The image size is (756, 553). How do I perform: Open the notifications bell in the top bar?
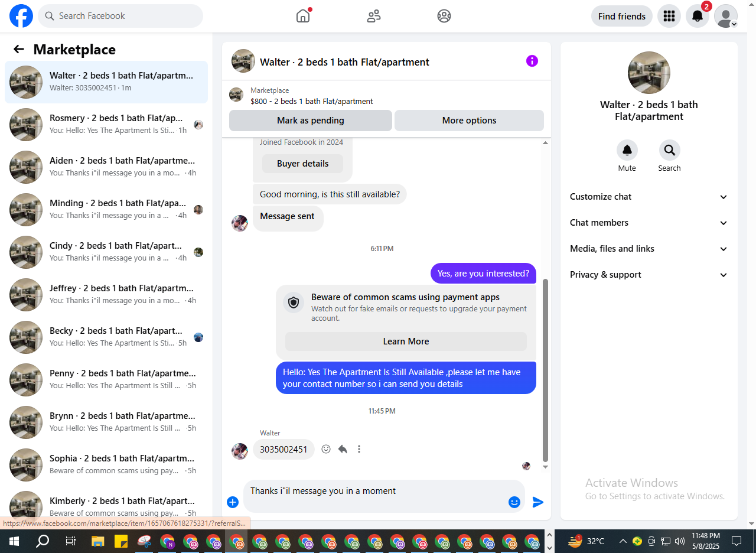coord(698,16)
